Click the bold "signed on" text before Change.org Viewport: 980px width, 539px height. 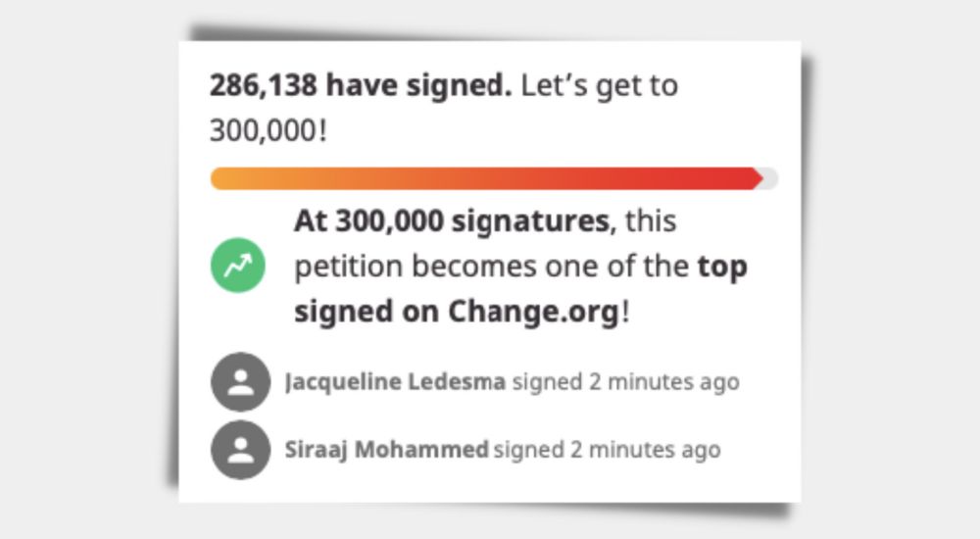(367, 313)
